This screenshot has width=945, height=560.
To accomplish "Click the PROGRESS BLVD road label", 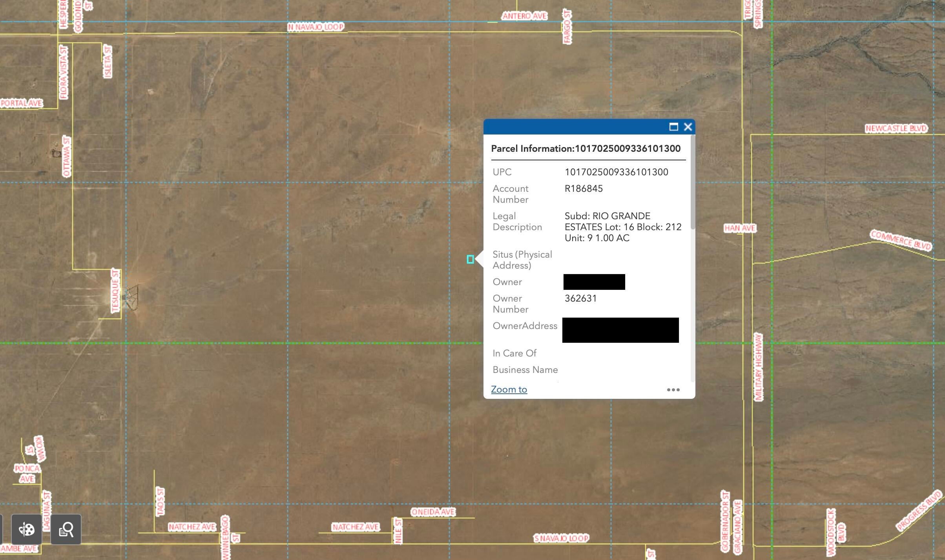I will coord(919,510).
